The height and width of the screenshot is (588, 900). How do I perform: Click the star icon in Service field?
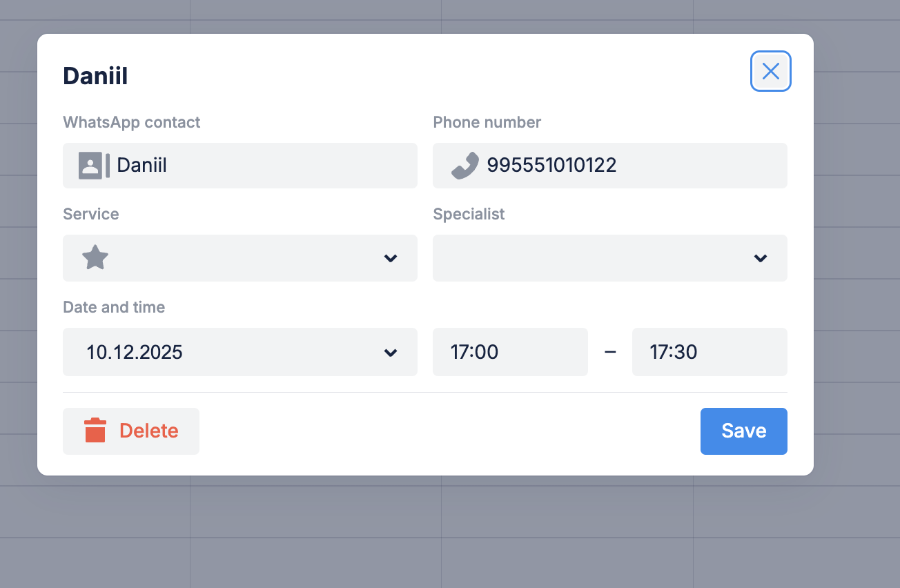click(x=95, y=258)
